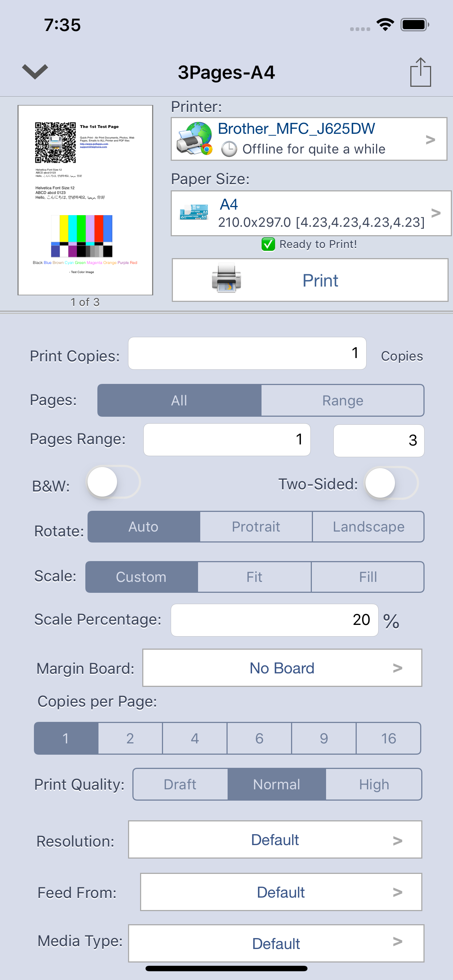Tap the Brother printer globe icon
Image resolution: width=453 pixels, height=980 pixels.
tap(194, 139)
